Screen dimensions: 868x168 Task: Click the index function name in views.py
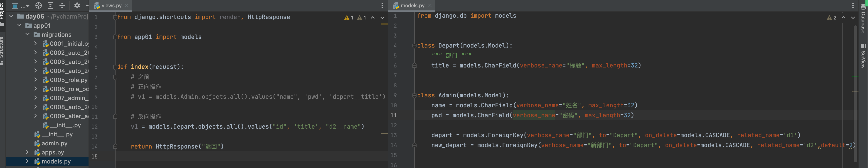click(x=140, y=67)
